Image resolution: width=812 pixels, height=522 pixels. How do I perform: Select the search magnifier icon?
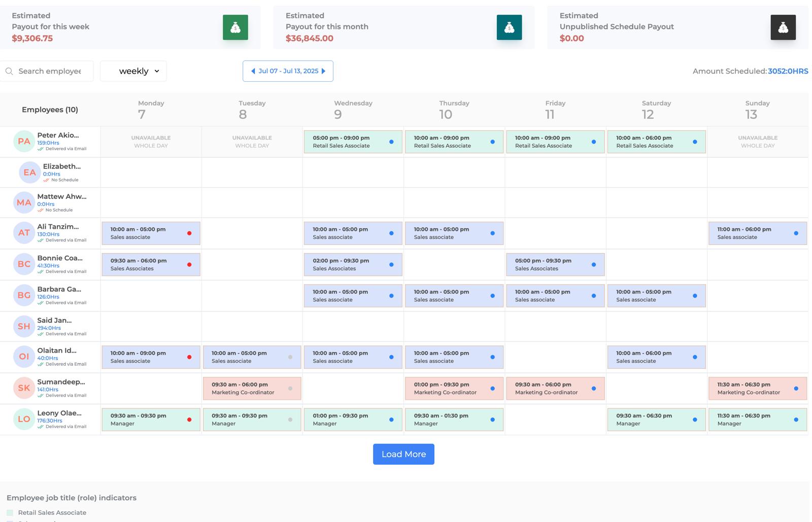9,71
